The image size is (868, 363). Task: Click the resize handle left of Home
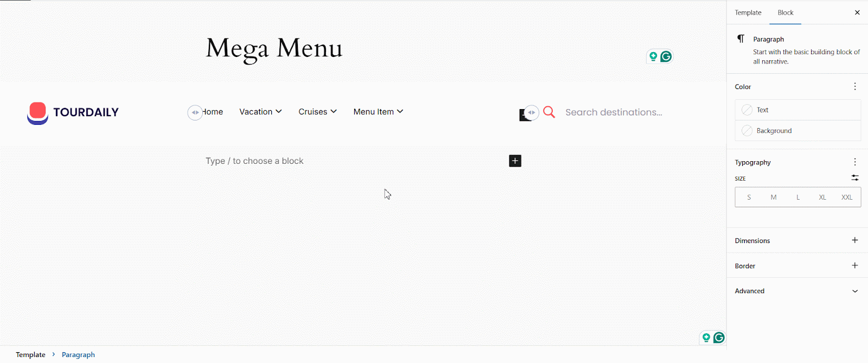pos(195,112)
